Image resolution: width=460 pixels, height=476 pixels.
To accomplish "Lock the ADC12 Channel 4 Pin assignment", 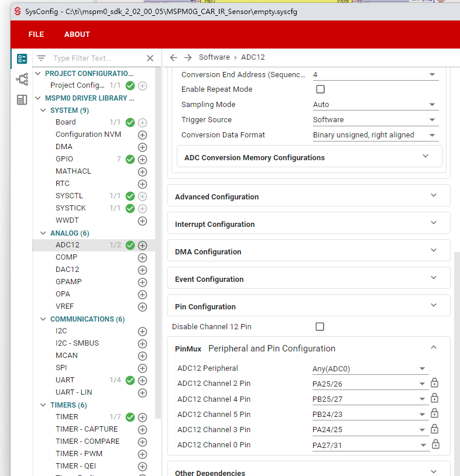I will 434,398.
